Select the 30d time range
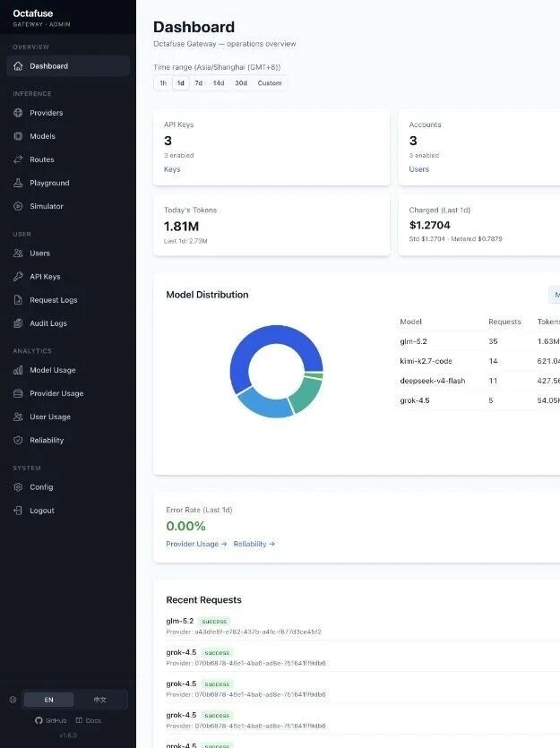 241,83
